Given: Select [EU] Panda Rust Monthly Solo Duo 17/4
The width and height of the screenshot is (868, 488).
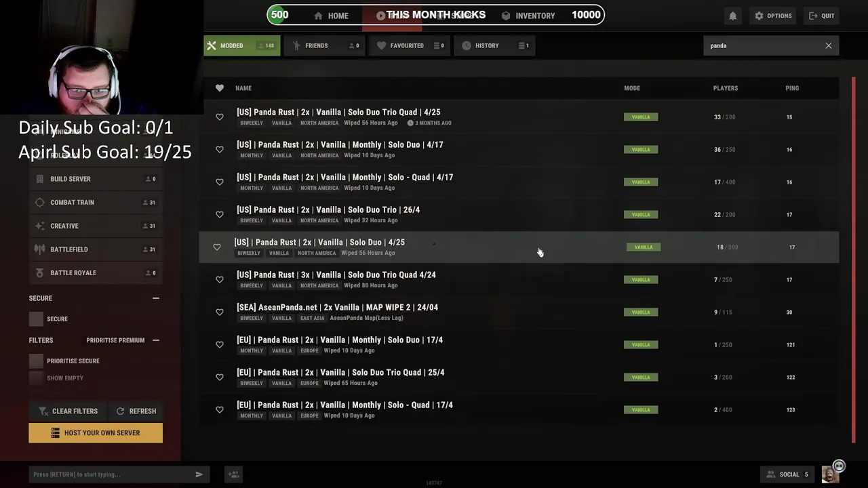Looking at the screenshot, I should click(x=519, y=344).
